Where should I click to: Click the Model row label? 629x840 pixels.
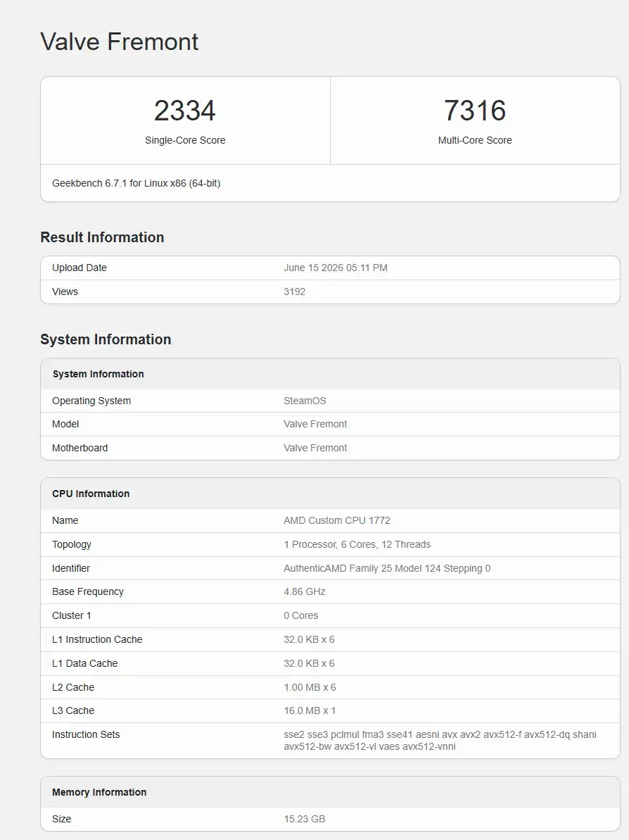click(65, 425)
